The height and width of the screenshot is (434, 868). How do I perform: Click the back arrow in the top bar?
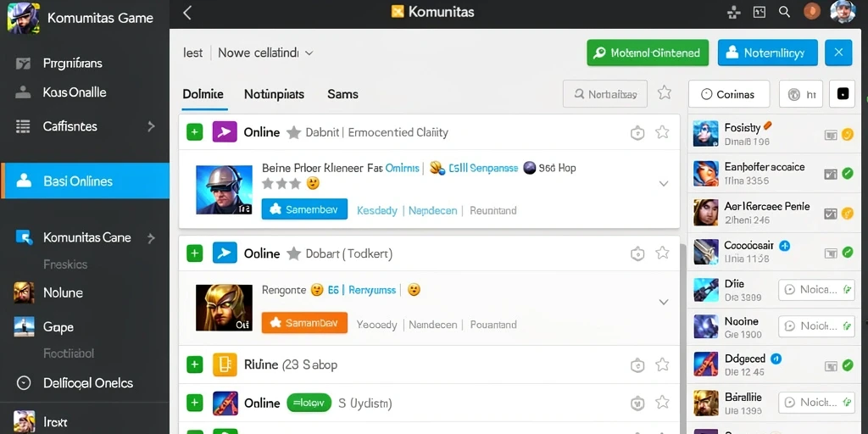pos(187,13)
